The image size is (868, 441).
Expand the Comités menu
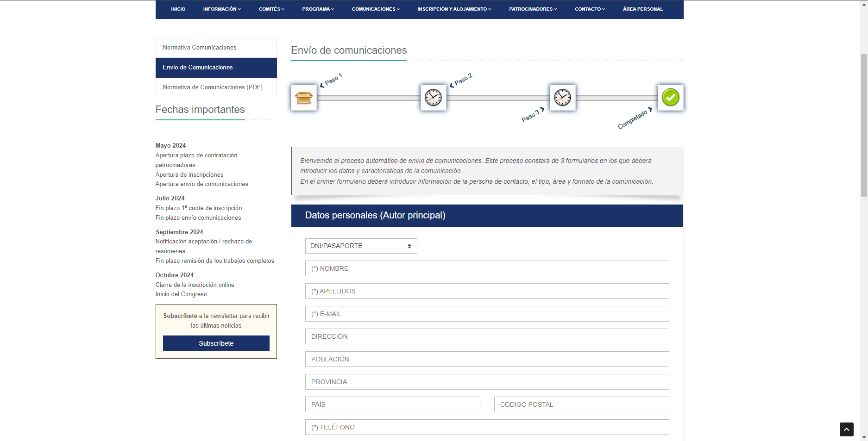[x=271, y=9]
